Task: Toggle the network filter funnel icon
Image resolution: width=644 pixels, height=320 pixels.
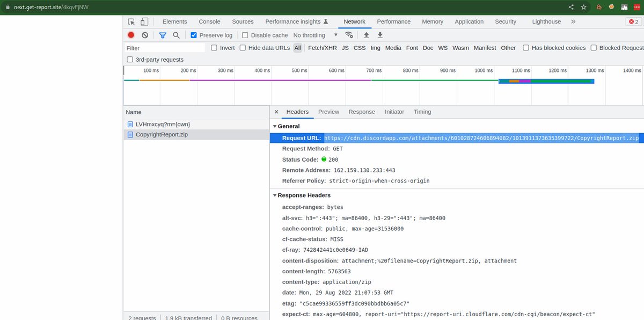Action: 163,35
